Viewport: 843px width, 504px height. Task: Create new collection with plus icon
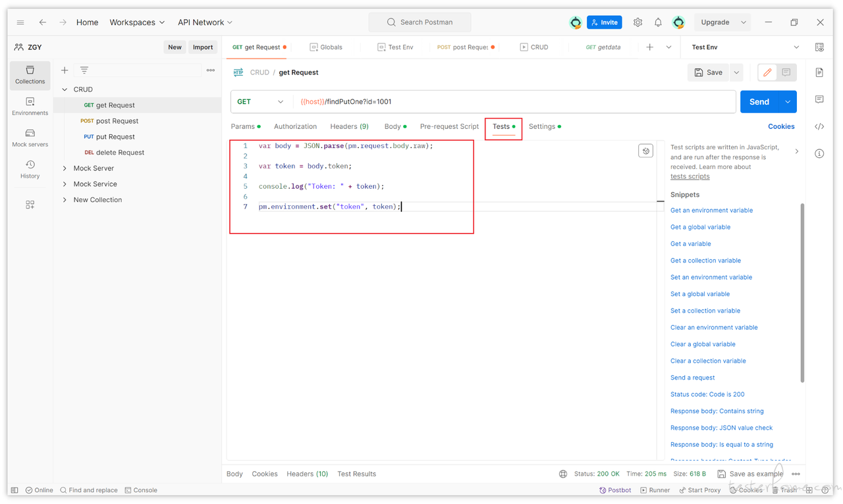pyautogui.click(x=65, y=70)
